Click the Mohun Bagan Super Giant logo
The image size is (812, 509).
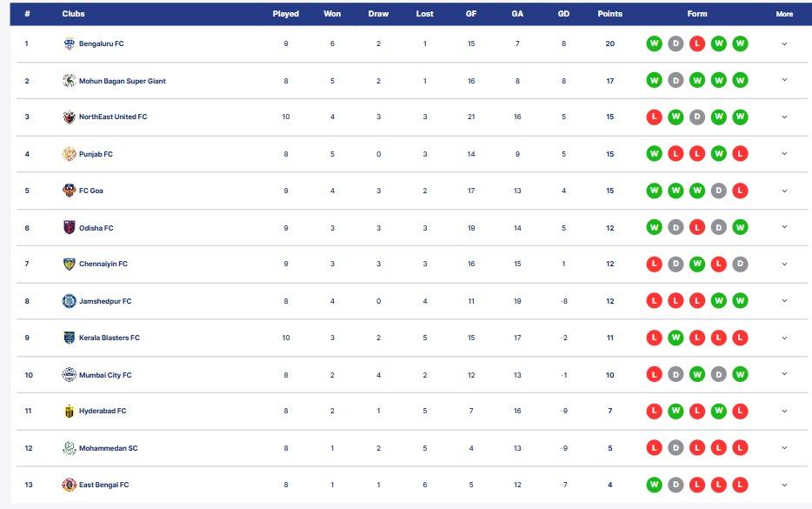[x=69, y=80]
